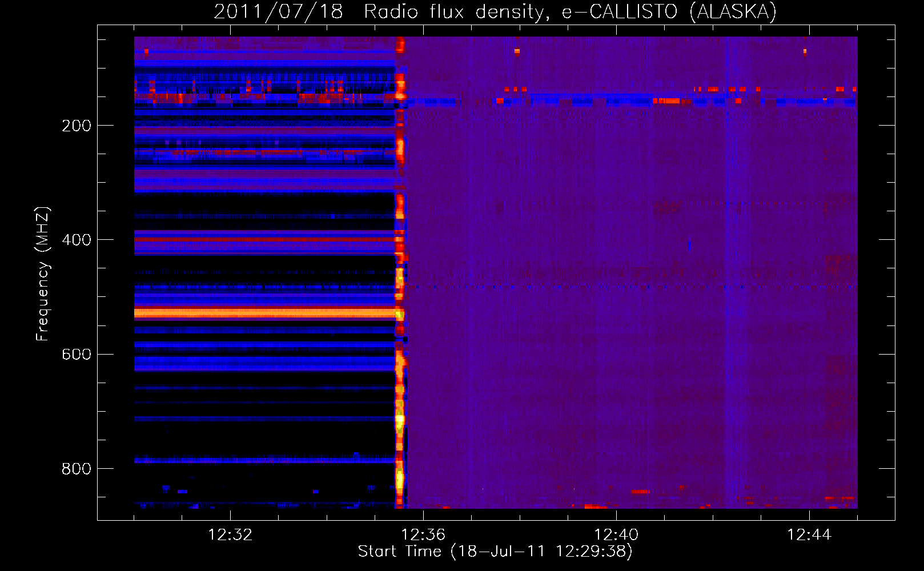The width and height of the screenshot is (924, 571).
Task: Click the 800 frequency tick label
Action: coord(77,469)
